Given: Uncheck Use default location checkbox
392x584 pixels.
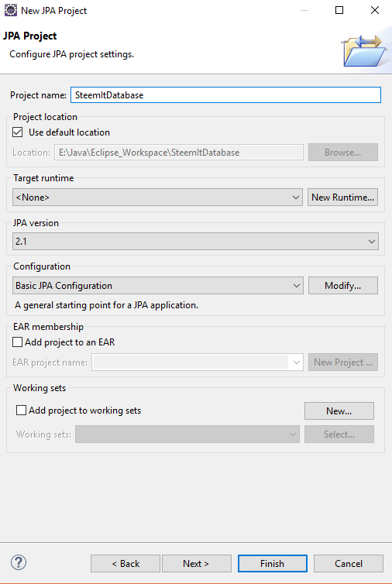Looking at the screenshot, I should [18, 132].
